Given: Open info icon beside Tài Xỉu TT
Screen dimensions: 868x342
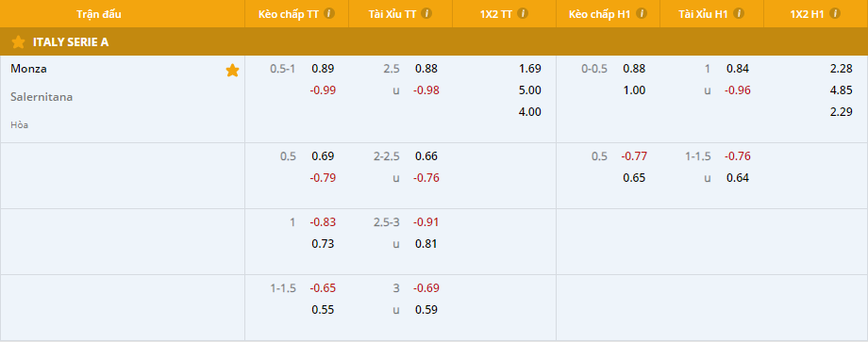Looking at the screenshot, I should 426,14.
